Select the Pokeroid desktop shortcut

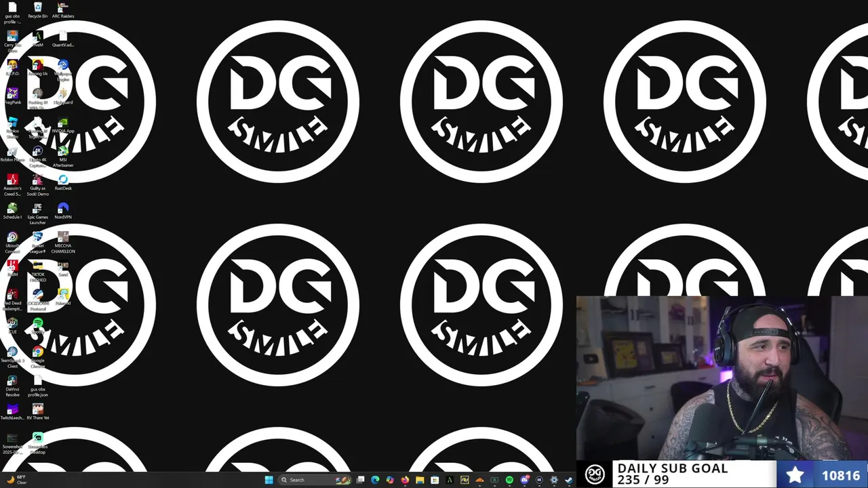tap(63, 297)
